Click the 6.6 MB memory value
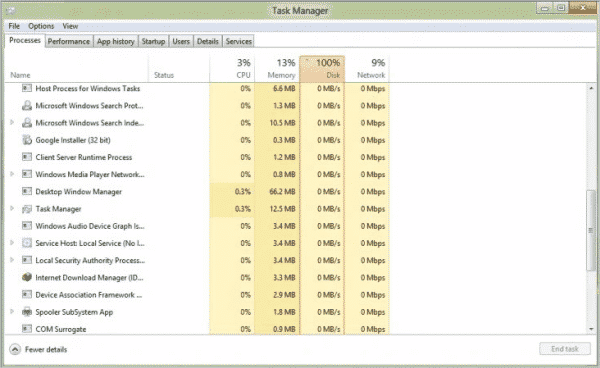The width and height of the screenshot is (600, 368). 284,88
